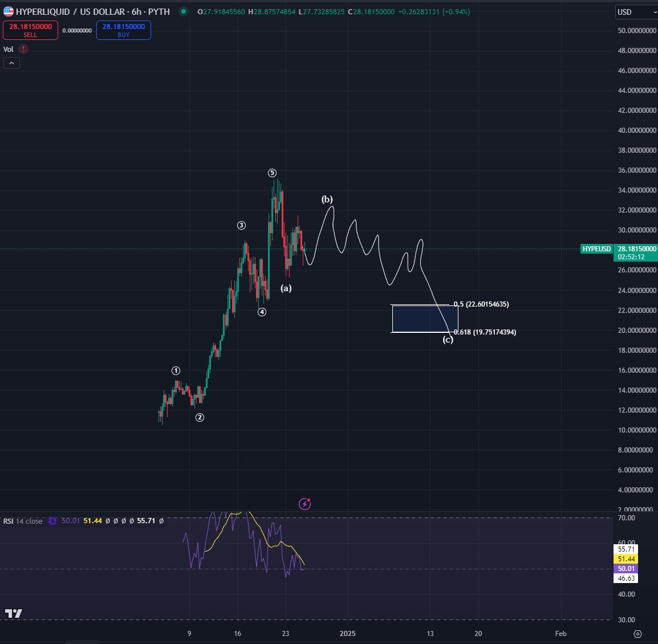Image resolution: width=658 pixels, height=644 pixels.
Task: Click the 46.63 RSI scale tag
Action: click(626, 578)
